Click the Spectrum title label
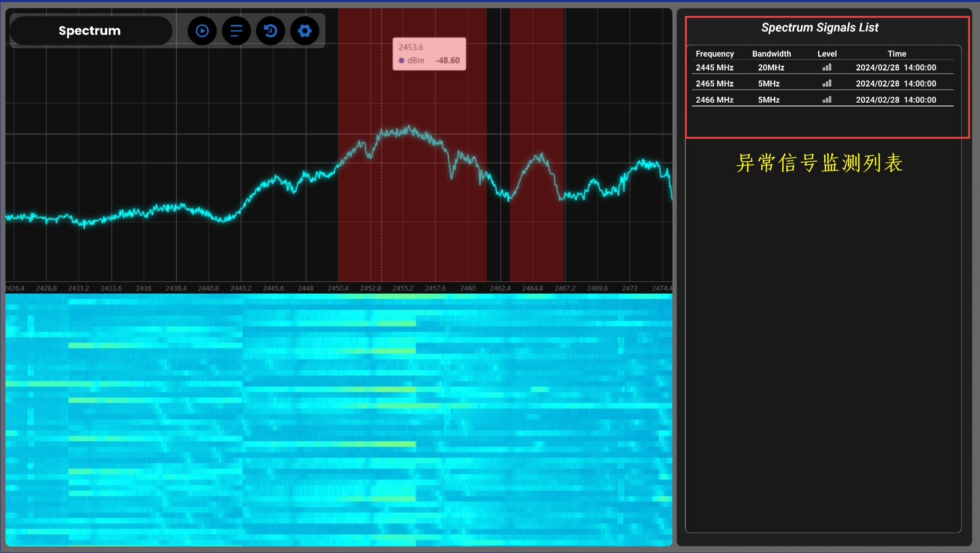 click(x=90, y=31)
